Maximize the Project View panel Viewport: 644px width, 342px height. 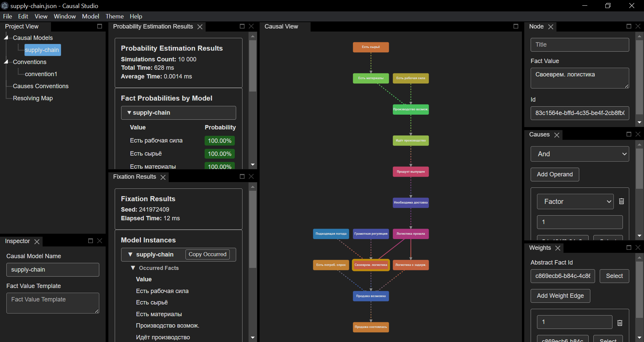(x=99, y=26)
